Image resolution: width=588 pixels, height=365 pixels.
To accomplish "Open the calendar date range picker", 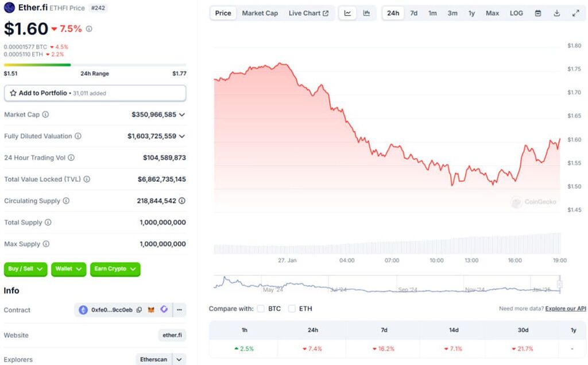I will coord(537,13).
